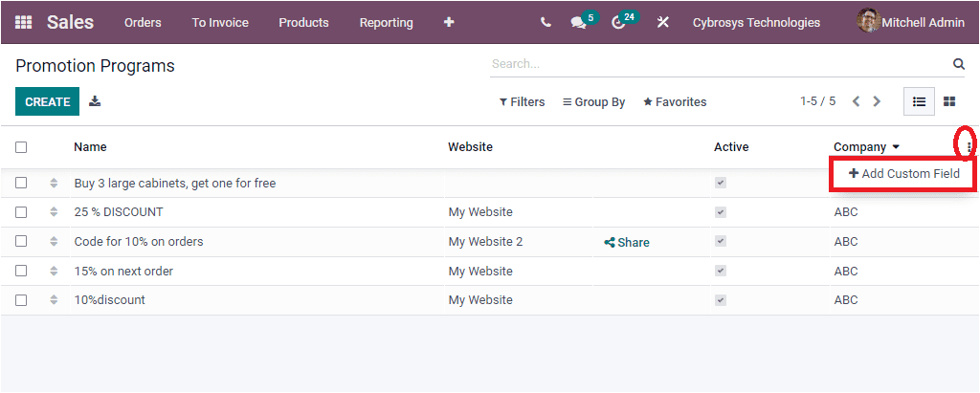Image resolution: width=980 pixels, height=393 pixels.
Task: Click ABC company in 10%discount row
Action: click(x=846, y=300)
